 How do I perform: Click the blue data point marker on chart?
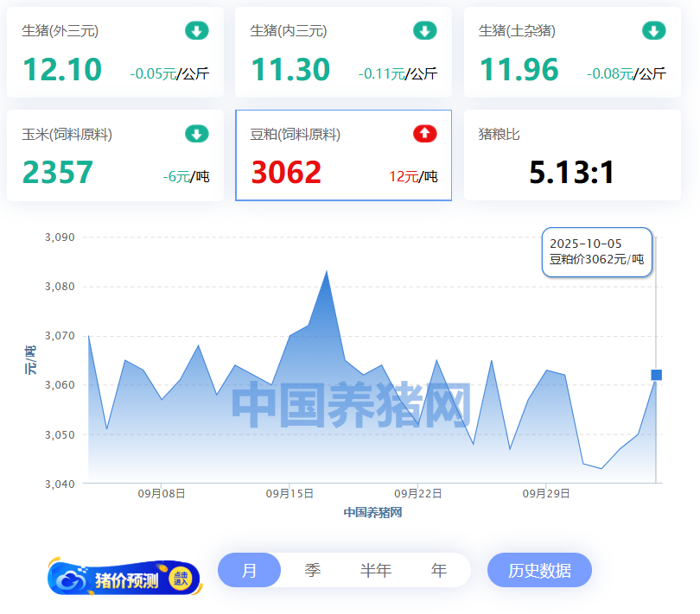click(656, 375)
